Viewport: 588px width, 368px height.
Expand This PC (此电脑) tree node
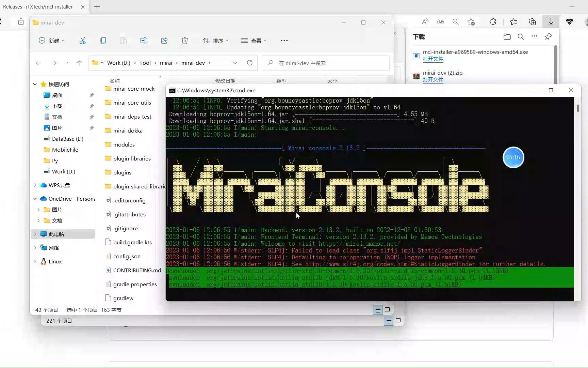point(35,234)
